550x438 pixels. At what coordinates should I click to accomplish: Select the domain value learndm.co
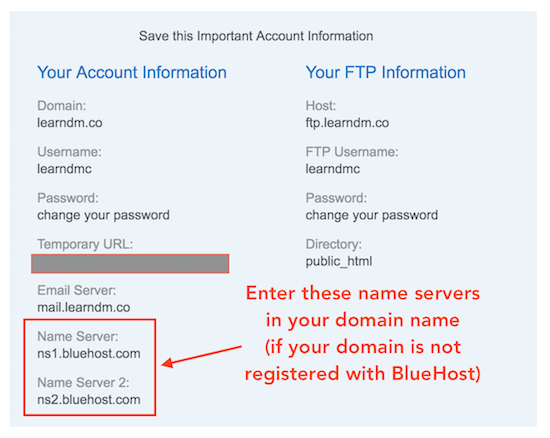coord(70,123)
